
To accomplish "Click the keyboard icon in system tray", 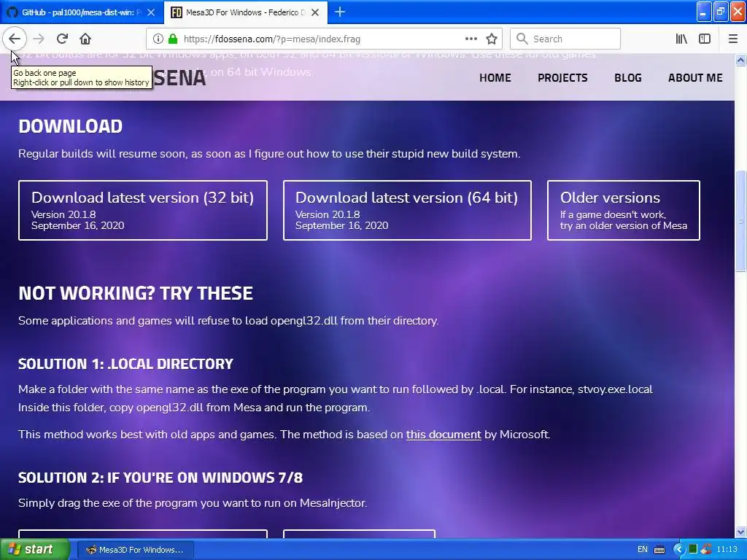I will point(659,550).
